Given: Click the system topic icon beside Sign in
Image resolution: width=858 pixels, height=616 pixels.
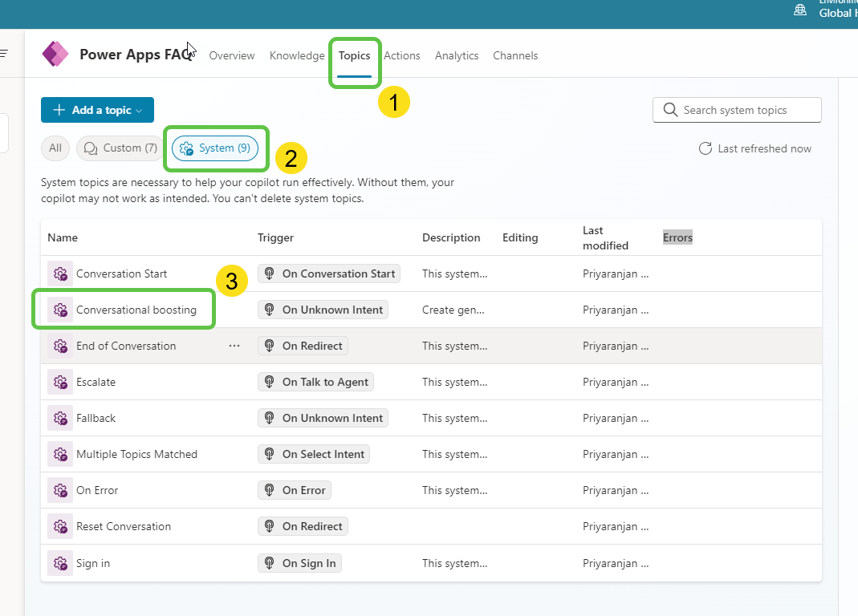Looking at the screenshot, I should coord(59,563).
